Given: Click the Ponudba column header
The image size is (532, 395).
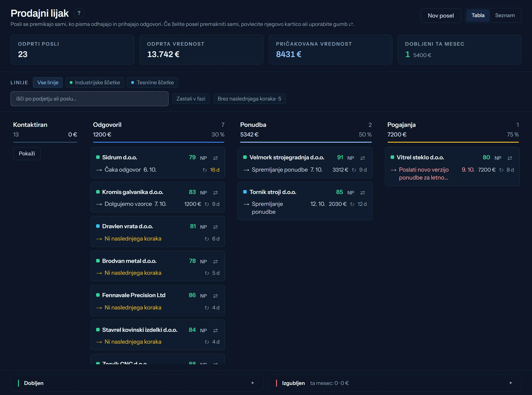Looking at the screenshot, I should (x=253, y=125).
